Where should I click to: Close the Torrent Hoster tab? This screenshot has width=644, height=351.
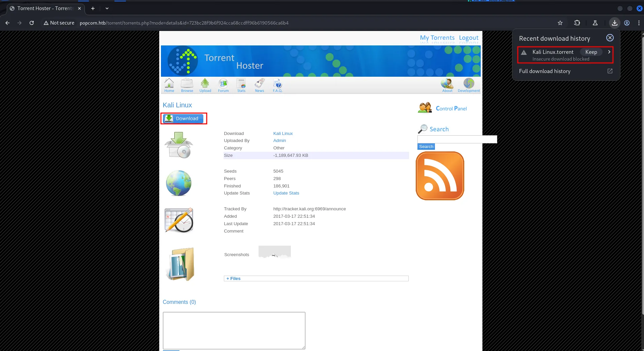click(x=79, y=8)
